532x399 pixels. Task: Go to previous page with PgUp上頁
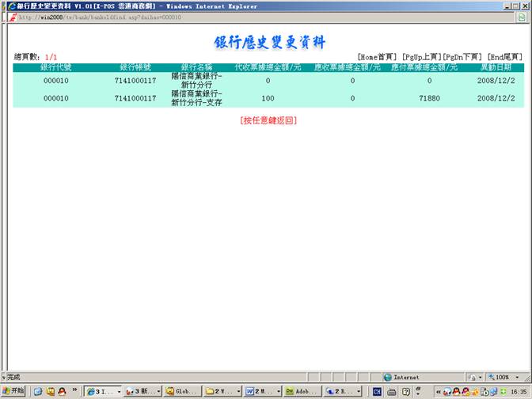[x=420, y=57]
